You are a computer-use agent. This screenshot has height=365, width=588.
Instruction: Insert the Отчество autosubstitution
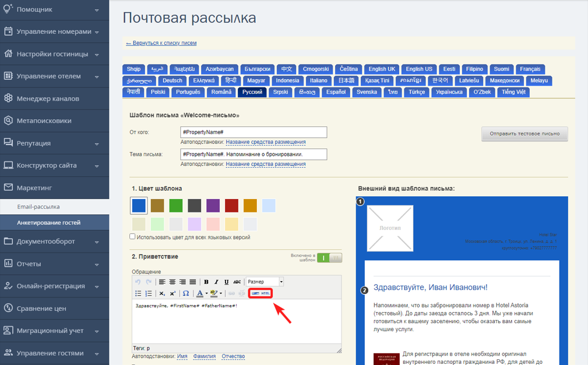point(233,356)
